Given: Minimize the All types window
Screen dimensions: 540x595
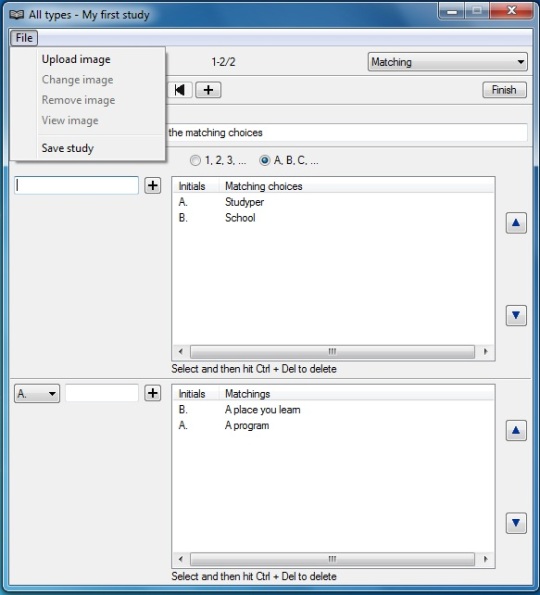Looking at the screenshot, I should pyautogui.click(x=452, y=11).
